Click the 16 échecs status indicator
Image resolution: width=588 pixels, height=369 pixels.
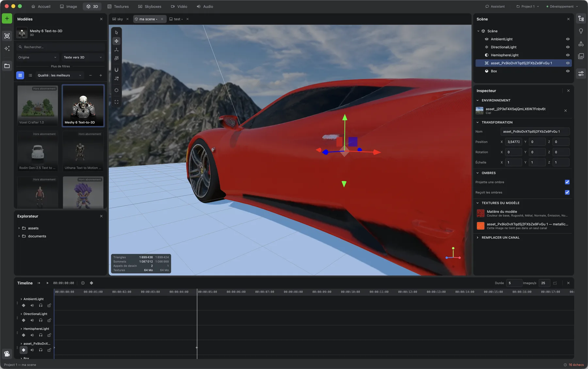pyautogui.click(x=574, y=365)
